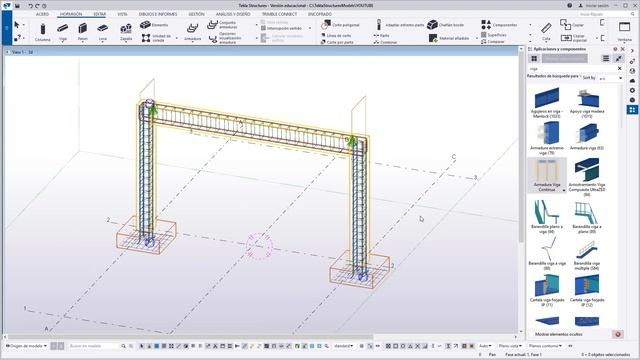Select the Zapata footing tool
Image resolution: width=640 pixels, height=360 pixels.
click(126, 32)
